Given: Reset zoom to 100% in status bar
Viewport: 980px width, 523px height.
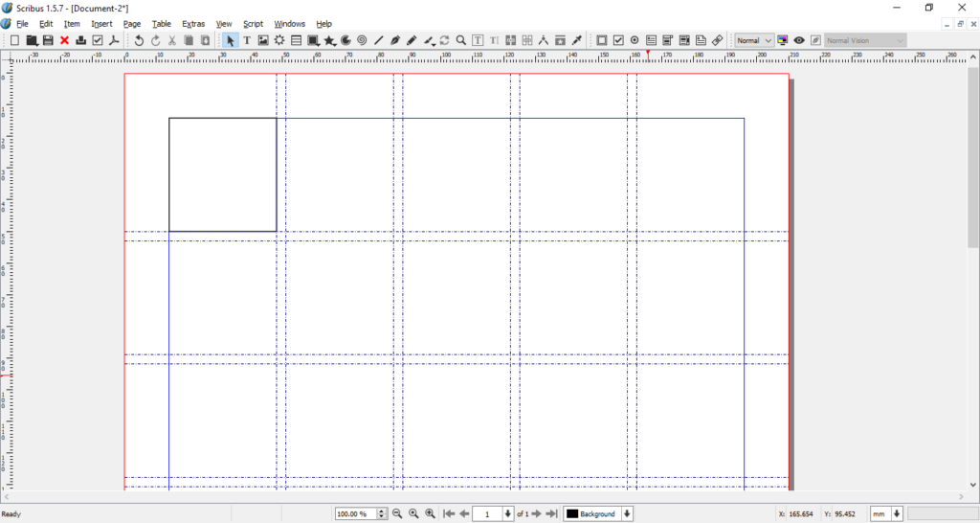Looking at the screenshot, I should [x=413, y=513].
